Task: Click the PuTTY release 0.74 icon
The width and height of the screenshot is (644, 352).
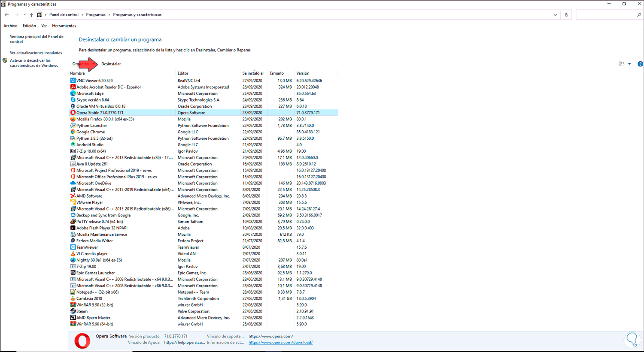Action: pos(73,222)
